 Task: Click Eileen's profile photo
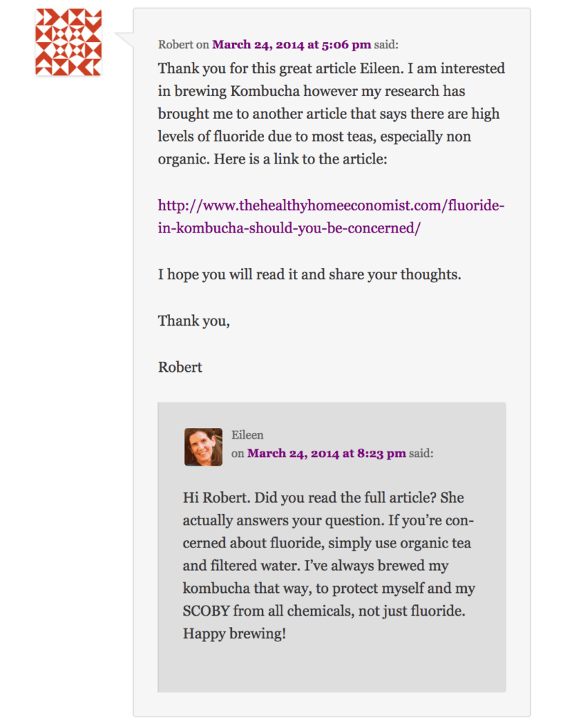pos(203,446)
